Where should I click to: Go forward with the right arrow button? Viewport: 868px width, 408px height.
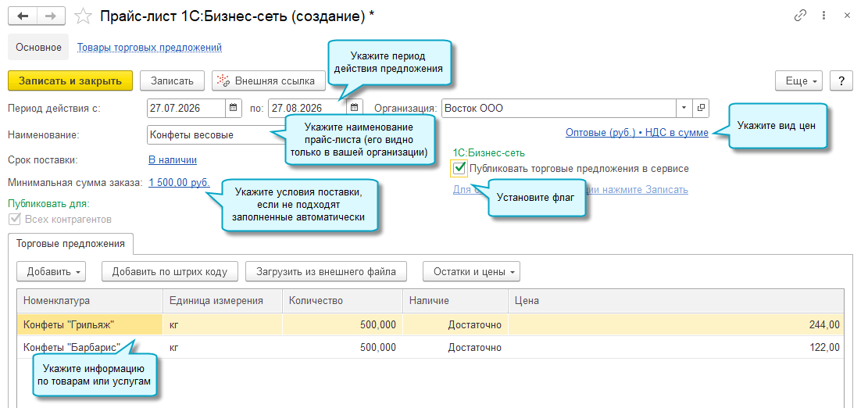click(x=50, y=16)
